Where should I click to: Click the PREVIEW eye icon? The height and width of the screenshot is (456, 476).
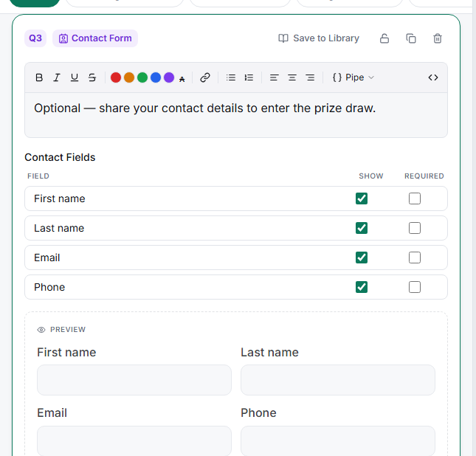[41, 330]
